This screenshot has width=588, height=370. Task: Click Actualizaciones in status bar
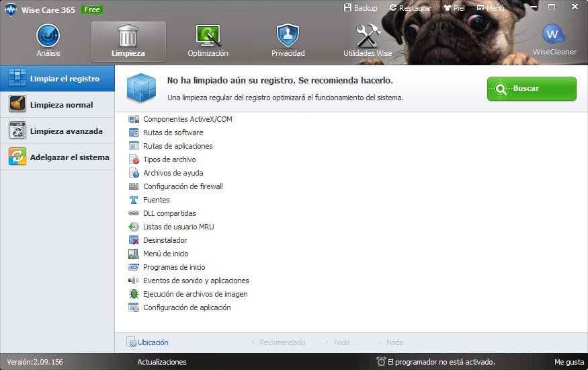(x=162, y=362)
